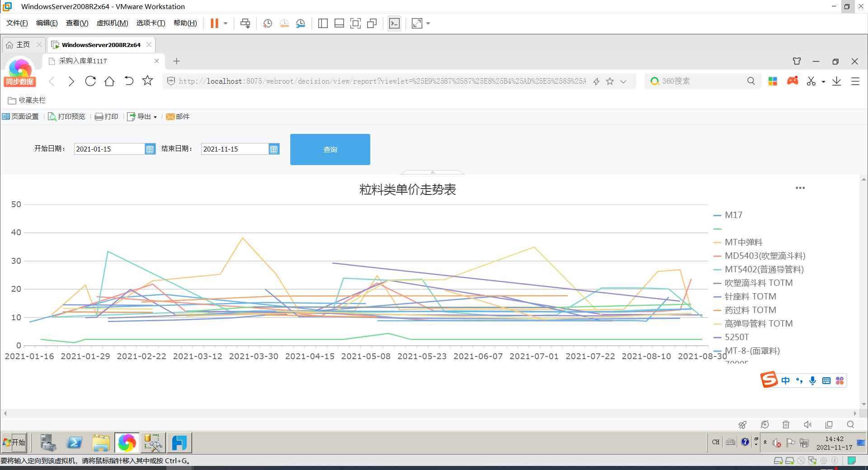Open the 选项卡(T) menu
868x470 pixels.
pos(151,23)
